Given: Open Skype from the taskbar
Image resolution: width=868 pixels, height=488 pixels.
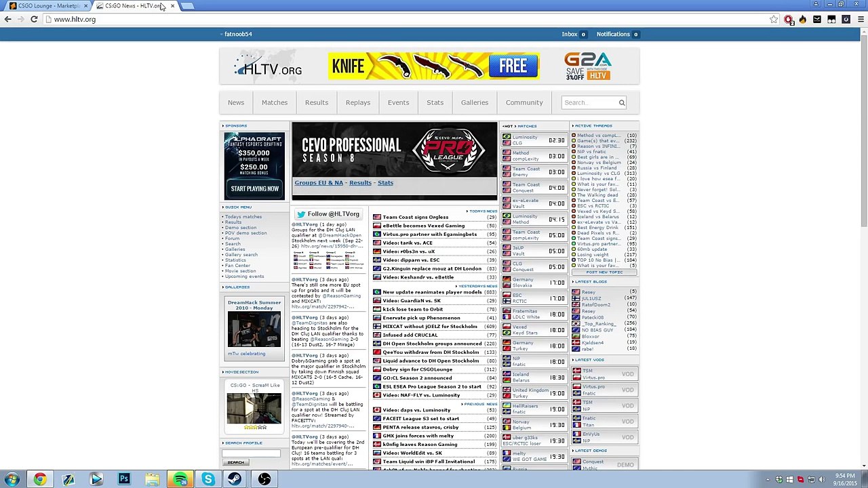Looking at the screenshot, I should [x=208, y=479].
